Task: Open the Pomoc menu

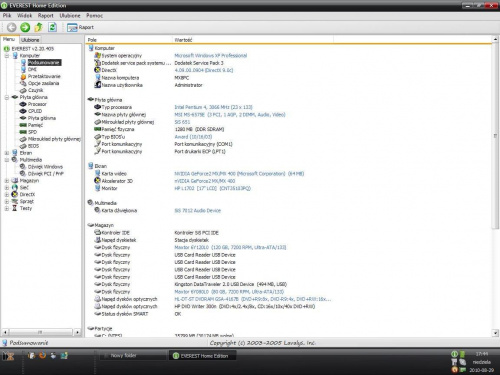Action: [x=94, y=15]
